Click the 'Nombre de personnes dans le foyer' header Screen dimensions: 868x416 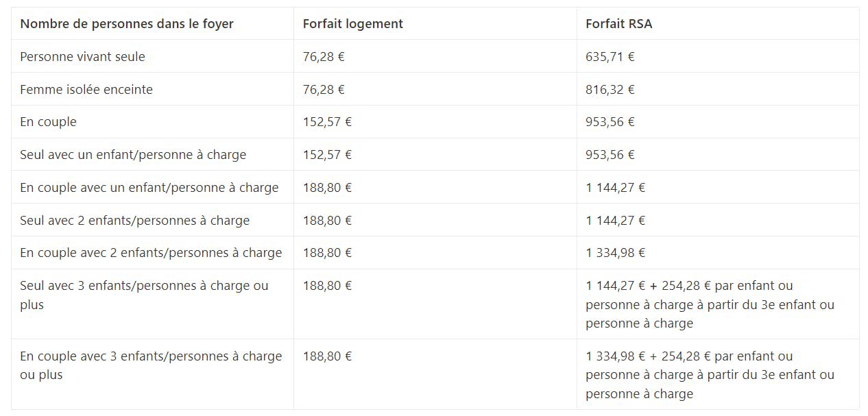click(127, 24)
